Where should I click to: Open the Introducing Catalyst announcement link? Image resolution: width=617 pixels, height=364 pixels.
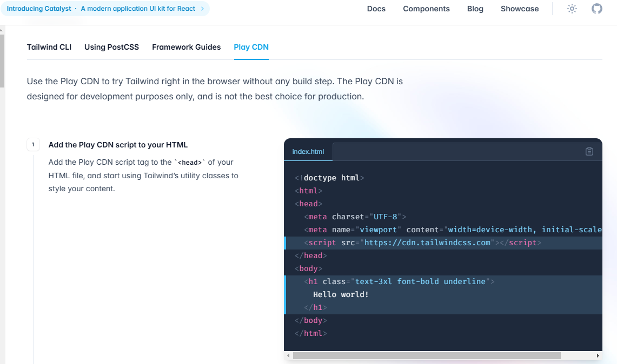pos(105,9)
